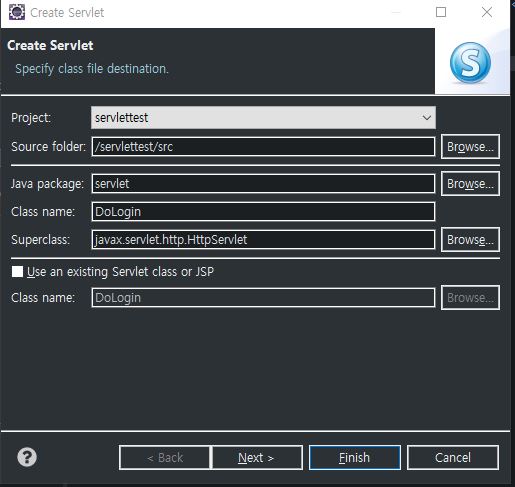Browse for the Source folder

(x=470, y=147)
